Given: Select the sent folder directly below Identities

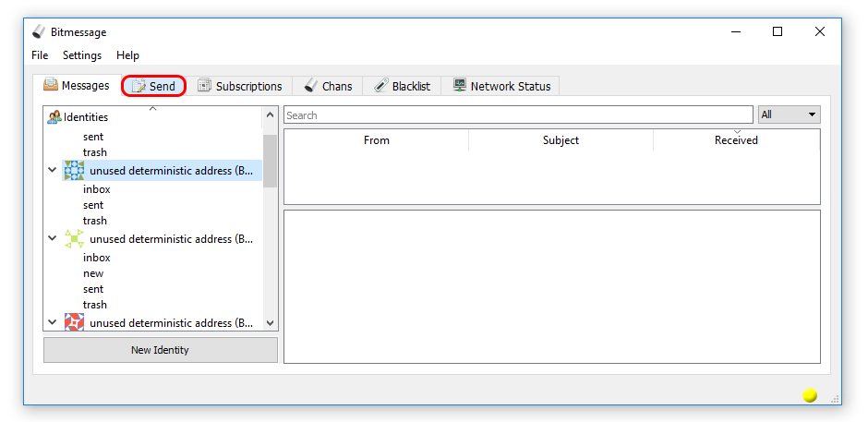Looking at the screenshot, I should pos(93,137).
